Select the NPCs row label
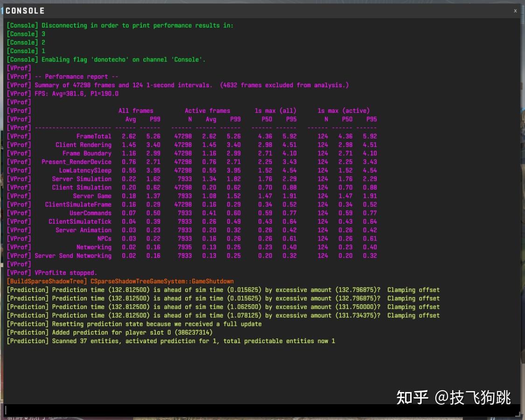The image size is (525, 420). point(104,238)
